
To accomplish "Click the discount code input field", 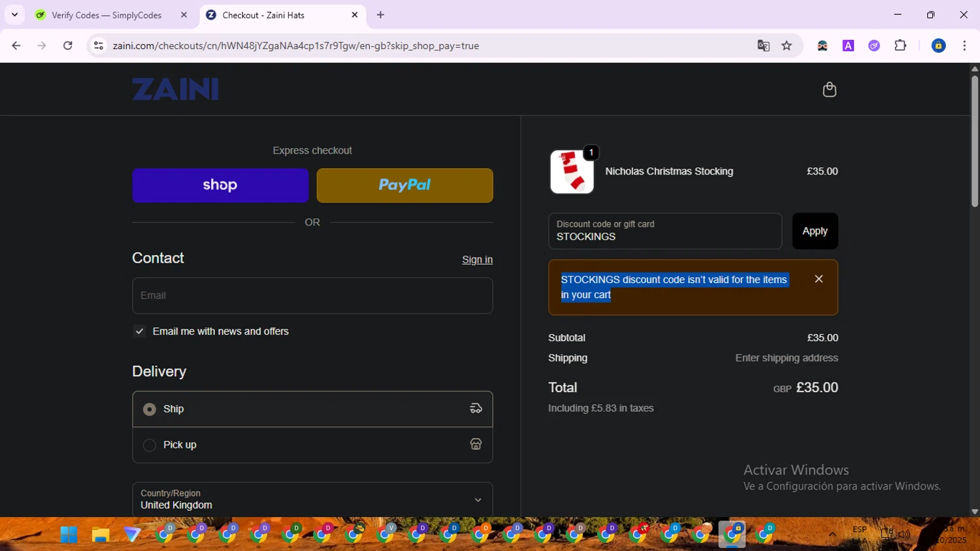I will click(665, 231).
